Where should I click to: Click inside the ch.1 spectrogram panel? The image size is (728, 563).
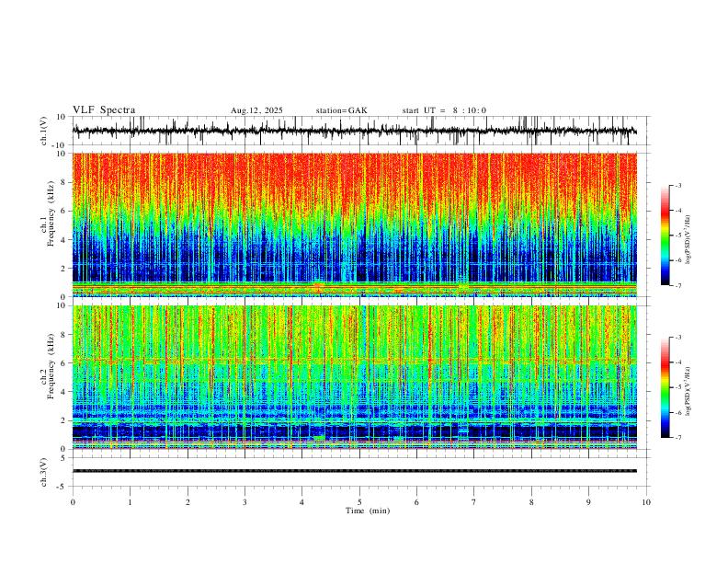click(354, 224)
